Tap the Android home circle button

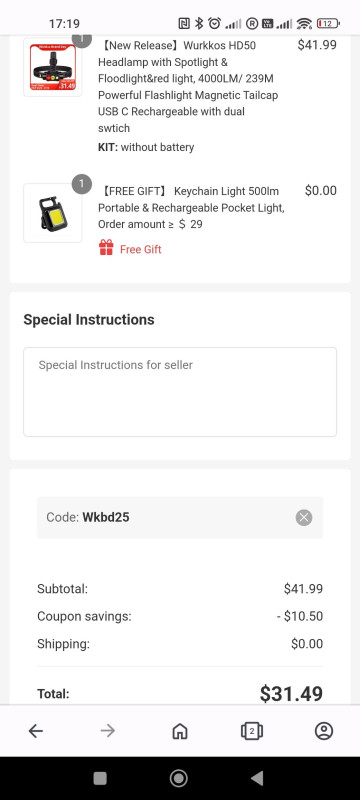[178, 778]
